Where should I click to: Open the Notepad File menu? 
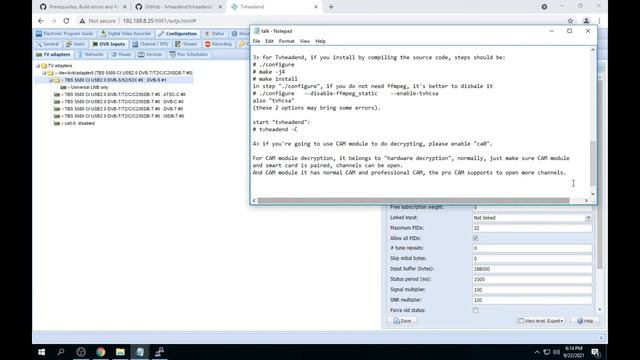[256, 41]
